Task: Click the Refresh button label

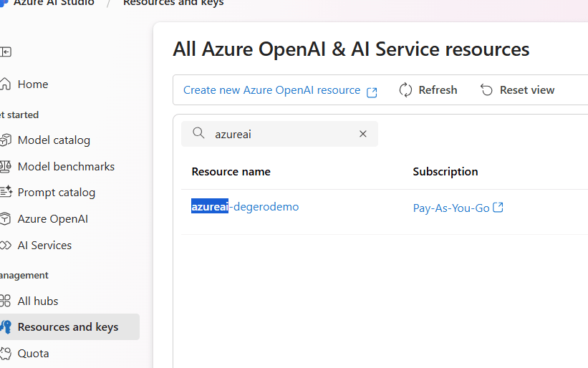Action: click(x=438, y=90)
